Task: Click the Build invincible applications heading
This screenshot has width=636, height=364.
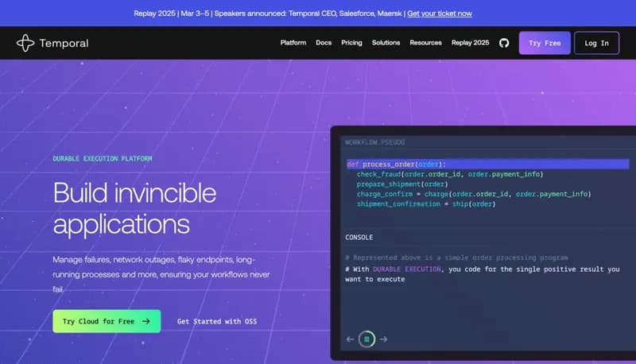Action: (x=134, y=208)
